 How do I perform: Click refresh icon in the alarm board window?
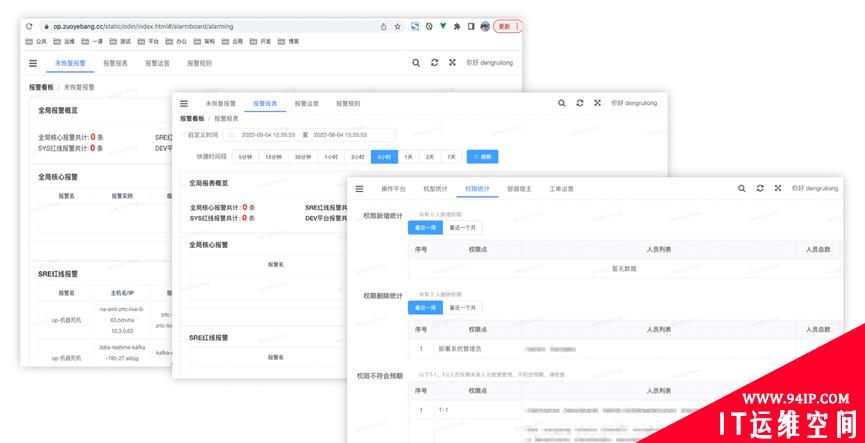click(x=435, y=63)
